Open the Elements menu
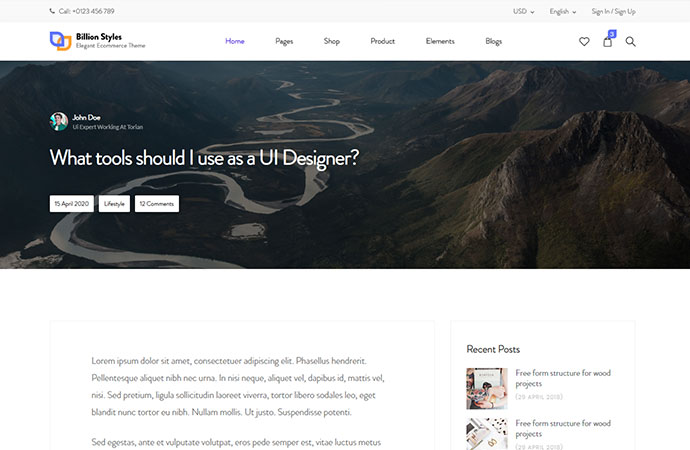690x450 pixels. click(440, 41)
